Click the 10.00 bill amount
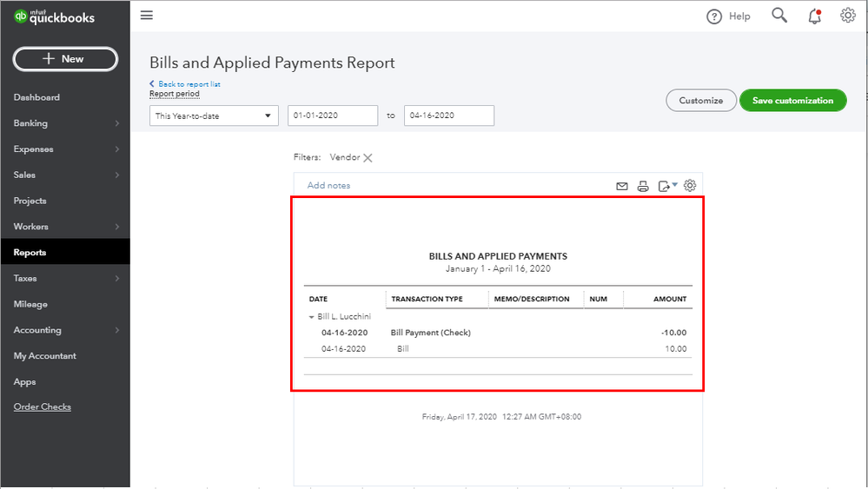 point(676,348)
